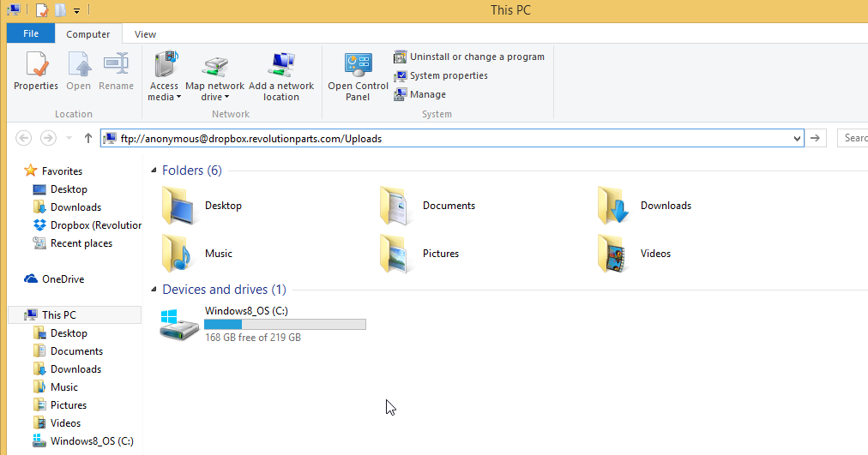Select OneDrive in the navigation pane
This screenshot has width=868, height=455.
[x=54, y=279]
